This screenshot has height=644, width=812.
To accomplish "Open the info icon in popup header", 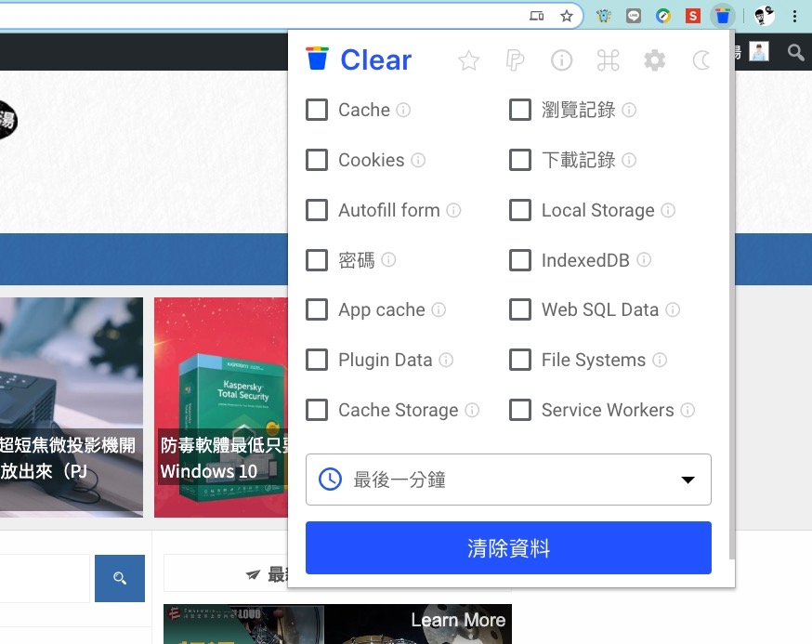I will 561,60.
